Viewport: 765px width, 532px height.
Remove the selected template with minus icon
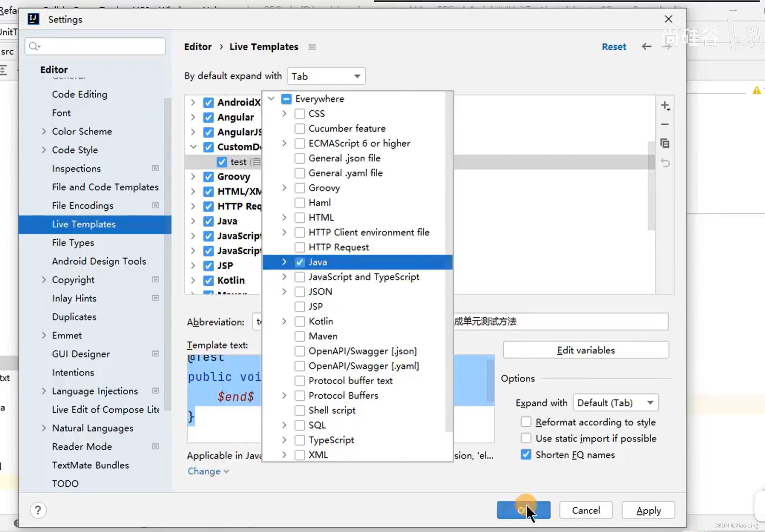[x=665, y=124]
